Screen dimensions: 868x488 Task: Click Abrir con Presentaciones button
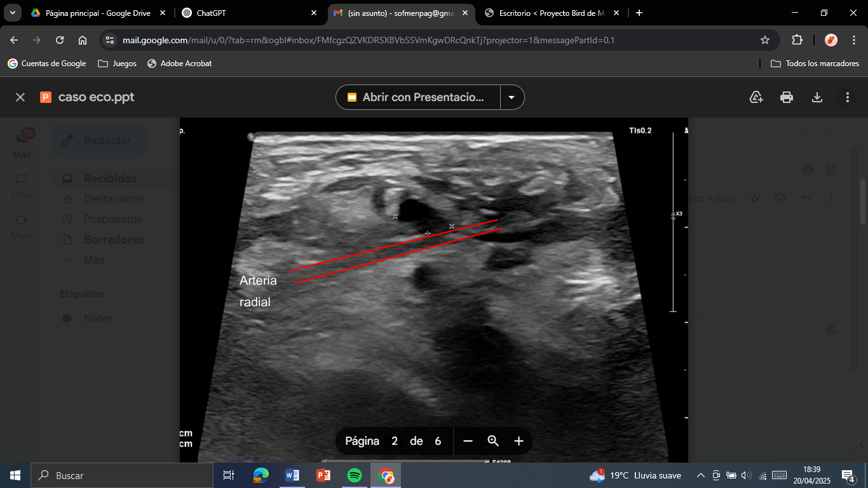pos(417,97)
